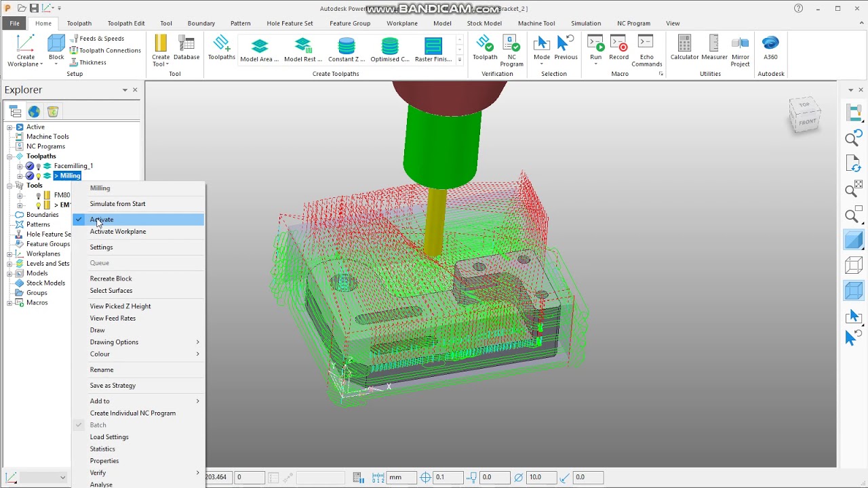Viewport: 868px width, 488px height.
Task: Click the Create Tool icon
Action: [161, 43]
